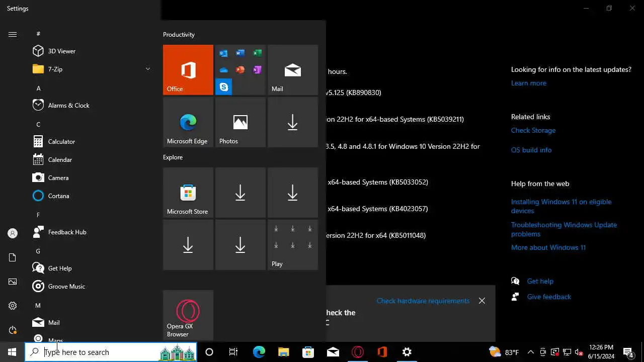This screenshot has width=644, height=362.
Task: Open the weather 83°F widget
Action: tap(504, 352)
